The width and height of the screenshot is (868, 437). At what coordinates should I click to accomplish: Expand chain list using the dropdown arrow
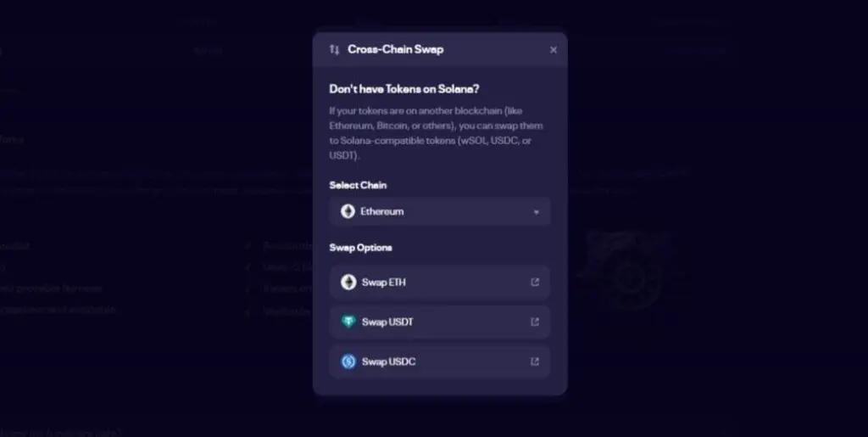536,212
